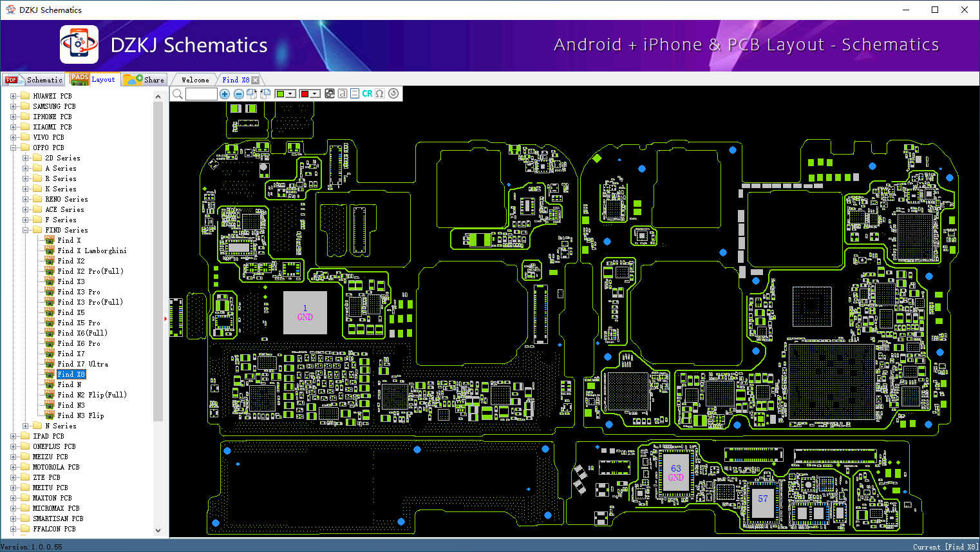Click the tree scrollbar up arrow
The width and height of the screenshot is (980, 552).
(158, 97)
